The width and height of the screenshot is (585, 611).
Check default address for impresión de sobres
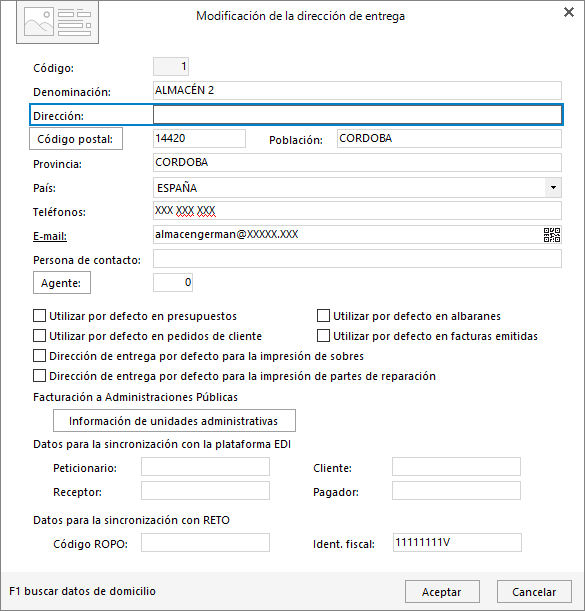point(39,356)
